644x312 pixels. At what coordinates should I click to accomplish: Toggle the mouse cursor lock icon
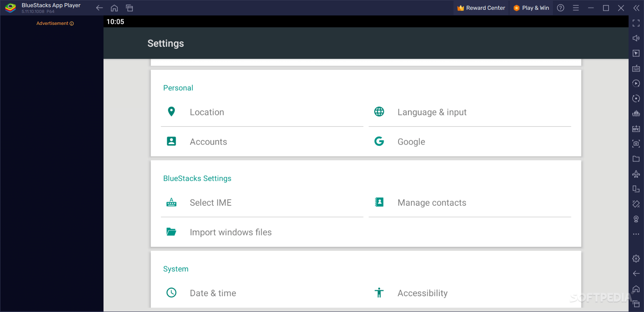636,53
